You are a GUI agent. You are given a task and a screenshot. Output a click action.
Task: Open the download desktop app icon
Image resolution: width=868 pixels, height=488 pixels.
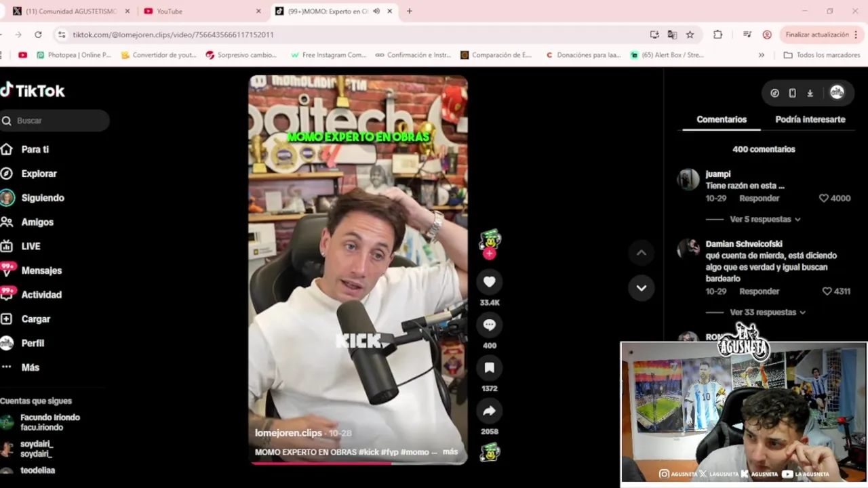810,93
